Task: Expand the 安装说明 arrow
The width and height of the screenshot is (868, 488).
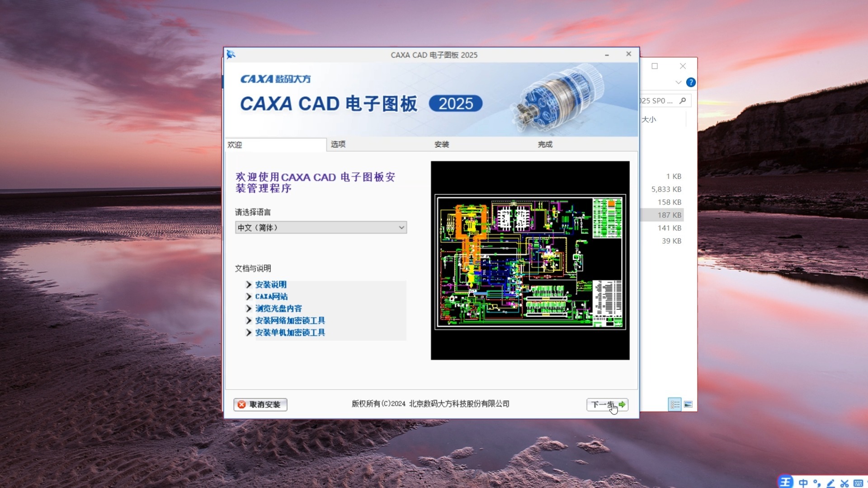Action: point(249,284)
